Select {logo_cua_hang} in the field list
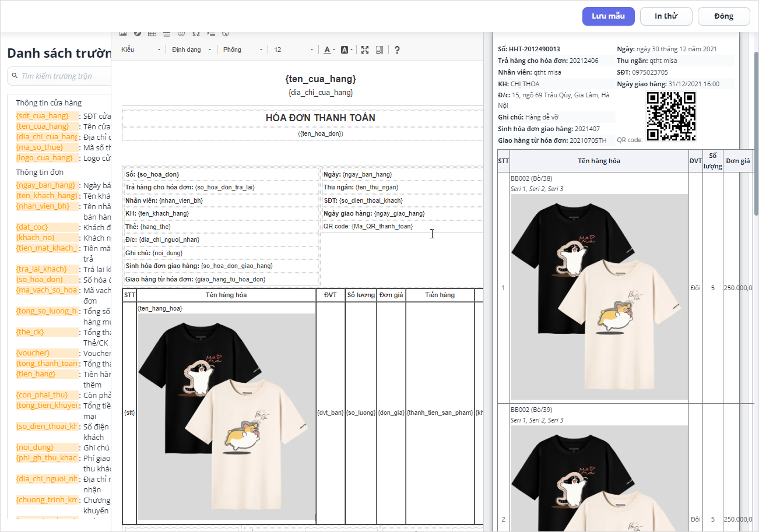This screenshot has height=532, width=759. (x=46, y=158)
